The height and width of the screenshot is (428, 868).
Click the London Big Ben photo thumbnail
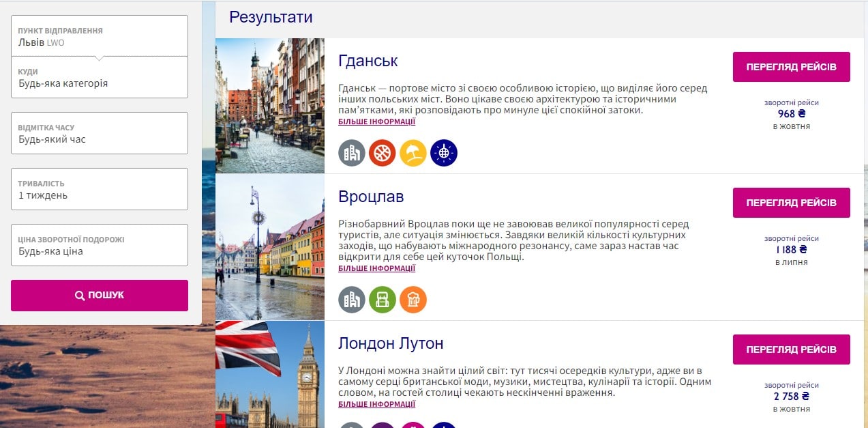pyautogui.click(x=270, y=374)
